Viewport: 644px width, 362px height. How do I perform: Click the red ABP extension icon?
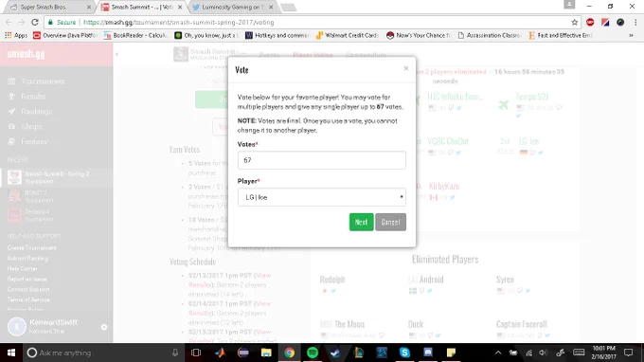tap(590, 22)
